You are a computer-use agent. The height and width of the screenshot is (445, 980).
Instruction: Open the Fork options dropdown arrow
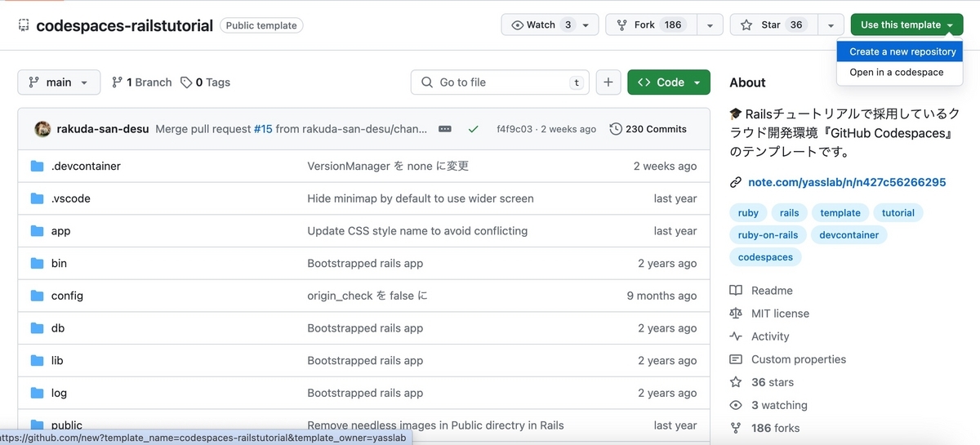(710, 24)
